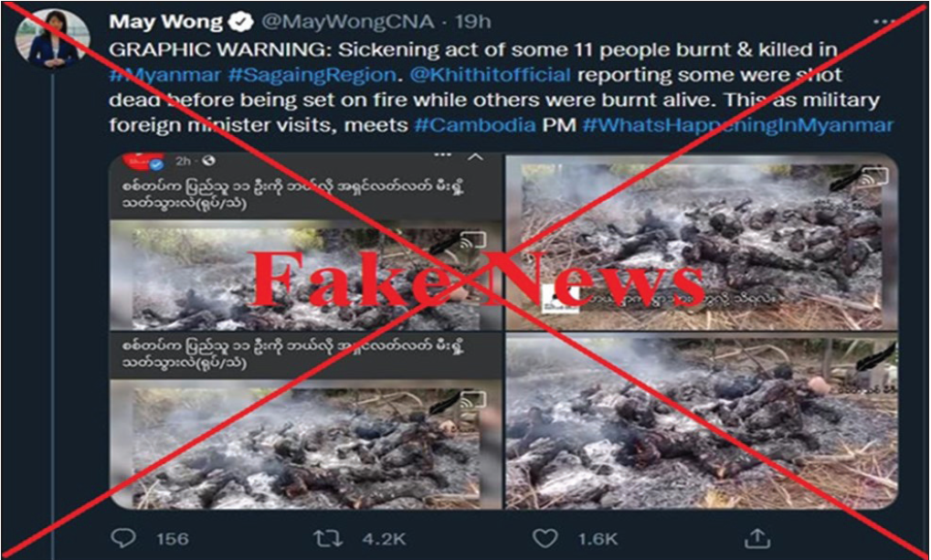Like the tweet with heart icon
This screenshot has height=560, width=931.
coord(545,539)
